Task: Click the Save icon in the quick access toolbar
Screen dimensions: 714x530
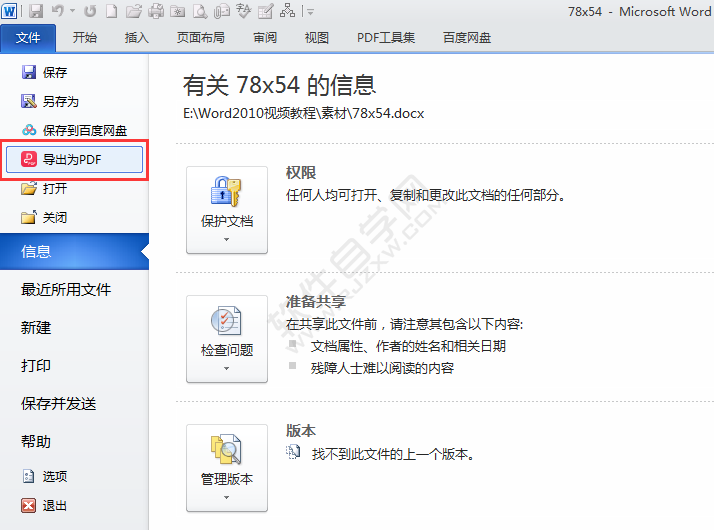Action: coord(36,11)
